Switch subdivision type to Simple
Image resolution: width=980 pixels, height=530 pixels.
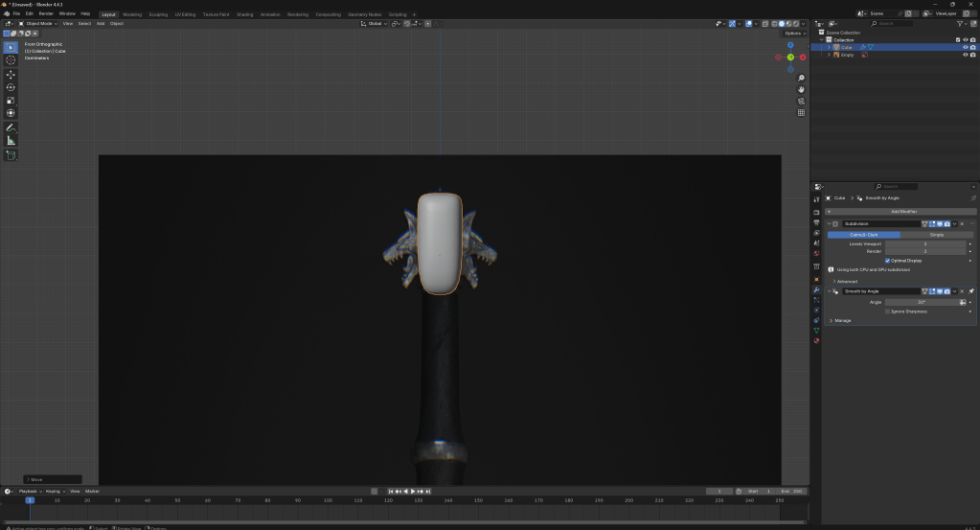pos(936,234)
